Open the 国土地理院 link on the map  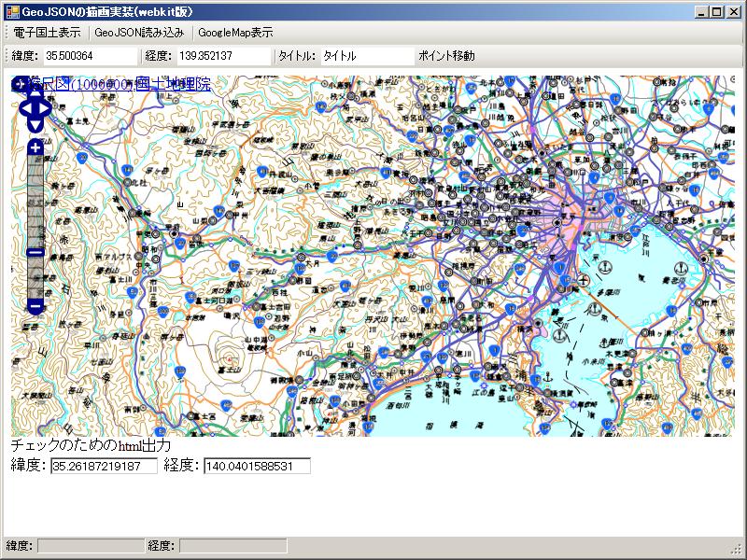[x=173, y=85]
